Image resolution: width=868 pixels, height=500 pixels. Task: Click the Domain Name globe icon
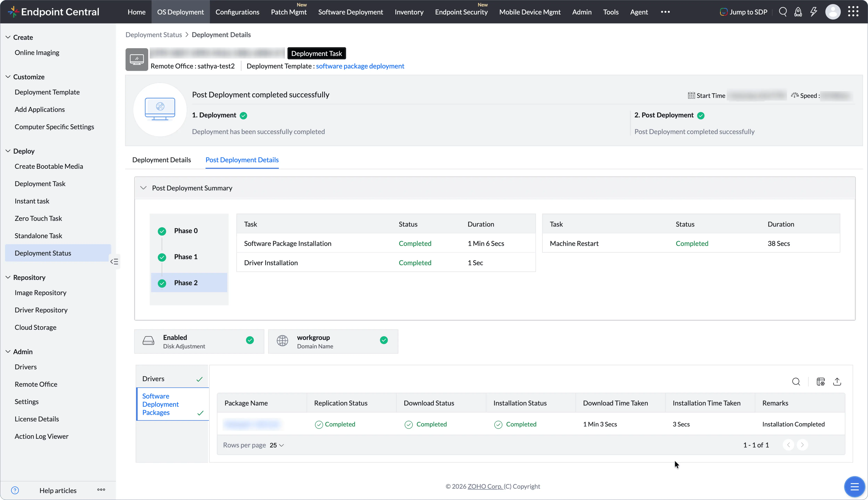282,341
